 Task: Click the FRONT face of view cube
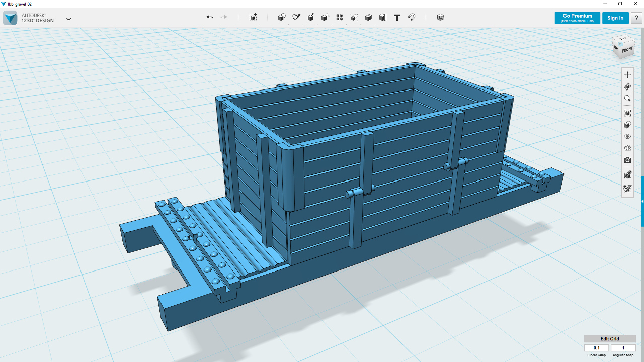(627, 50)
